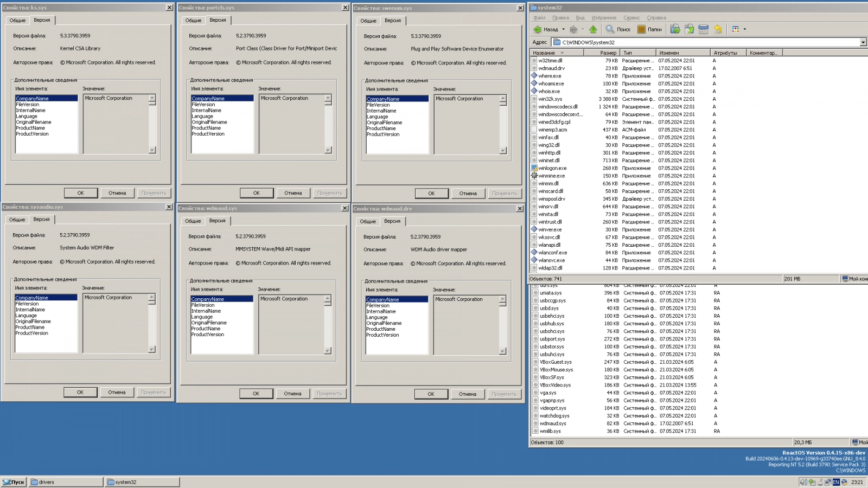Open Views dropdown arrow in system32 toolbar
Viewport: 868px width, 488px height.
click(744, 29)
